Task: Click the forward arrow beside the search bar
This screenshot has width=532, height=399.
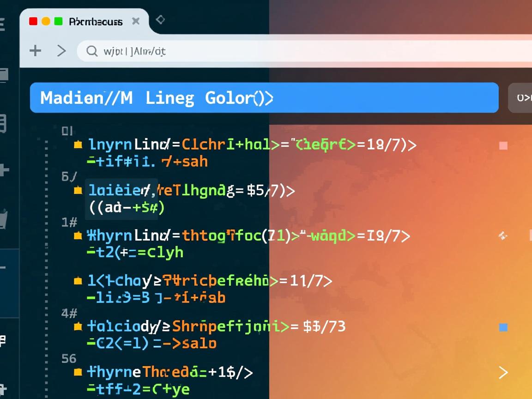Action: (x=61, y=50)
